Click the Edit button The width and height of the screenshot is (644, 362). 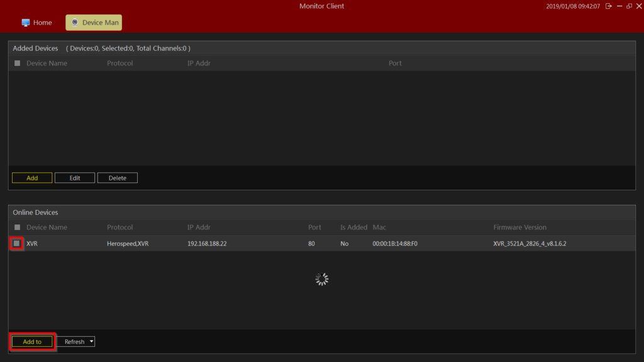(x=75, y=178)
